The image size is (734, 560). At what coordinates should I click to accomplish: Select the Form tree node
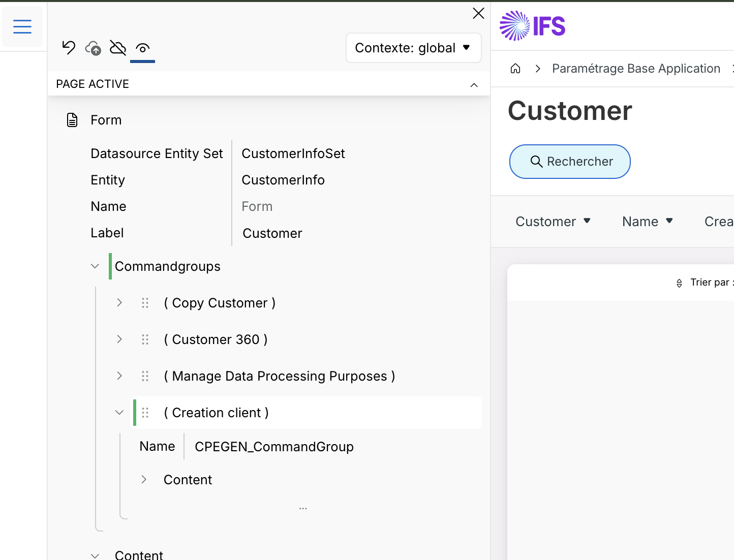[106, 120]
